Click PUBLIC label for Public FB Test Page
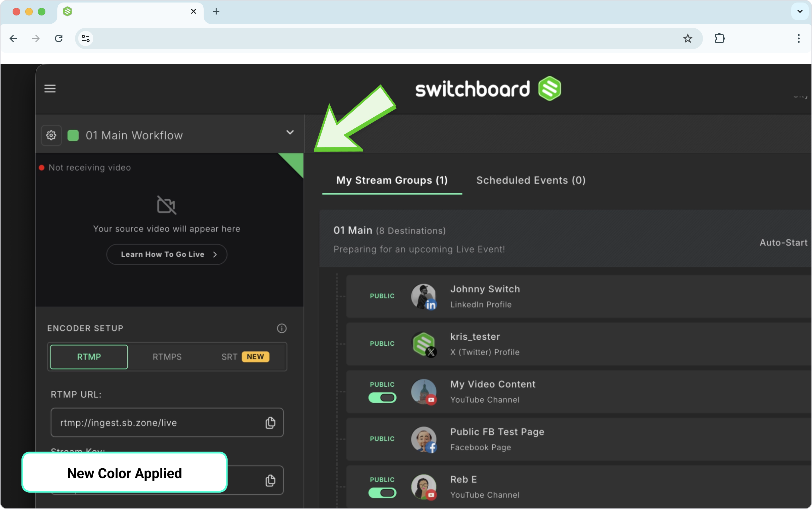This screenshot has height=509, width=812. 382,439
